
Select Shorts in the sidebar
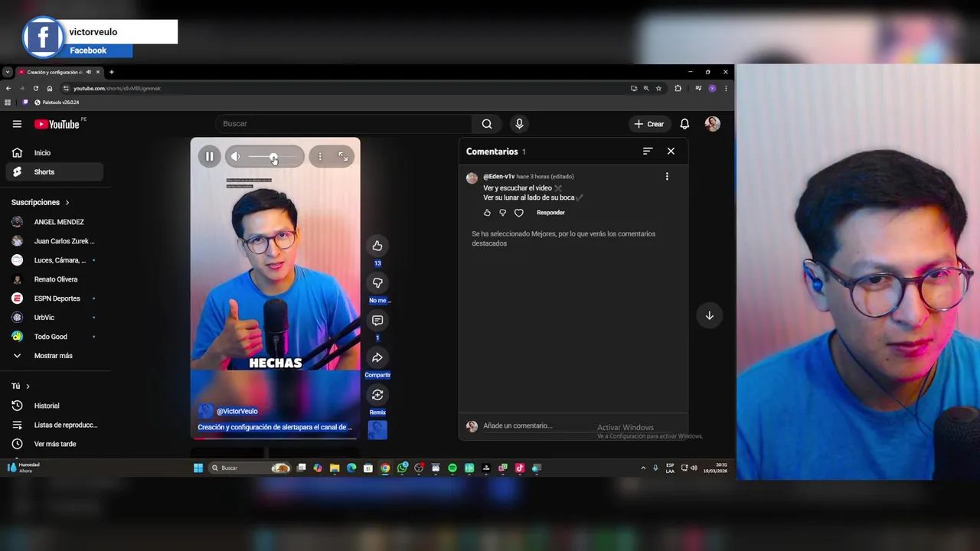(54, 172)
